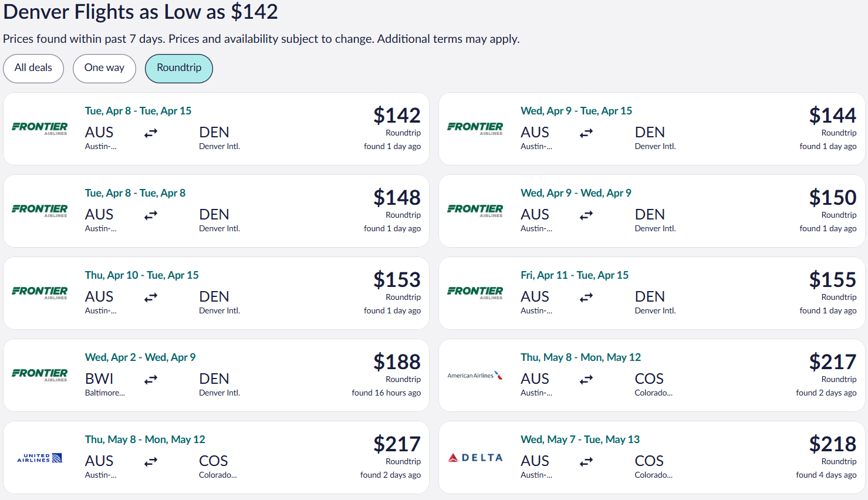Click Frontier logo on $142 deal
868x500 pixels.
pos(40,129)
